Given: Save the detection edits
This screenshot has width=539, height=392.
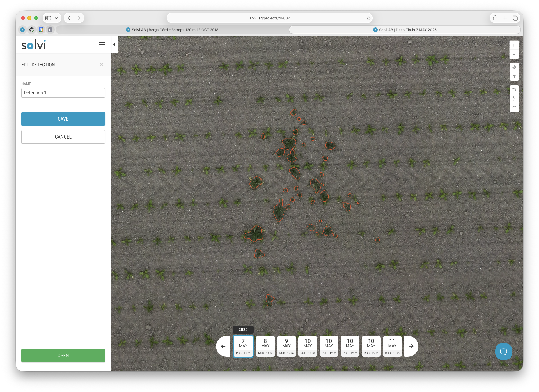Looking at the screenshot, I should (x=63, y=119).
